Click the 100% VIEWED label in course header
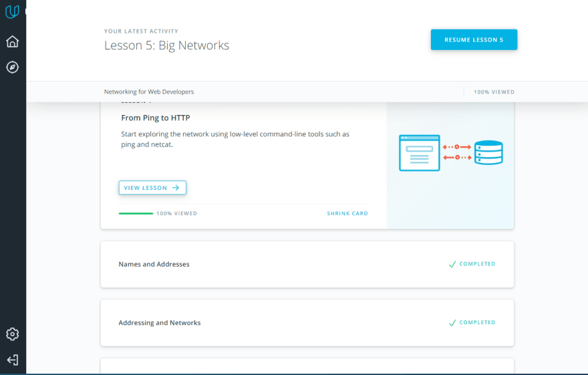Screen dimensions: 588x375 (494, 92)
